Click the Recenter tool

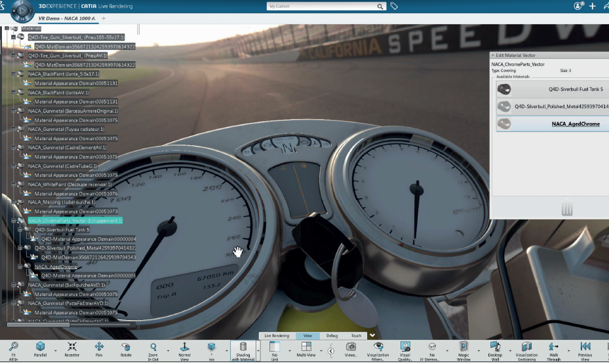[72, 350]
